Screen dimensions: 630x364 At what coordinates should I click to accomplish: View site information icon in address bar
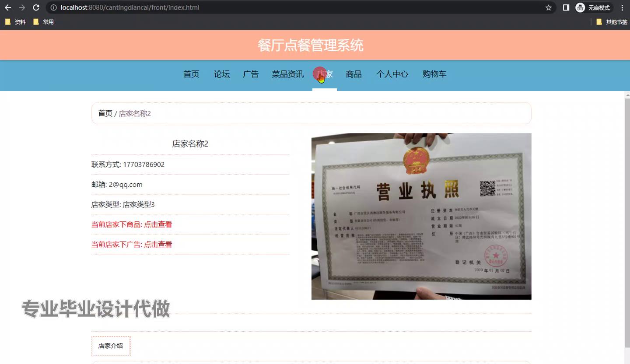[53, 7]
